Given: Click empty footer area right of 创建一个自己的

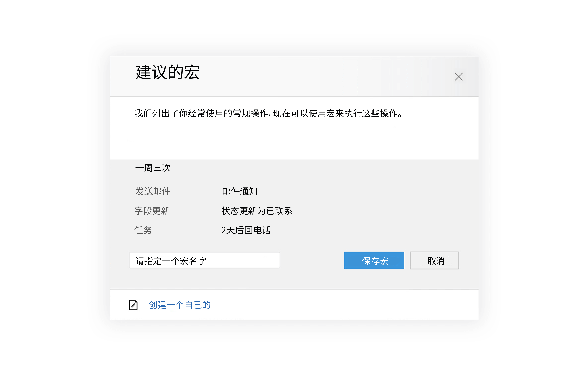Looking at the screenshot, I should [x=342, y=305].
